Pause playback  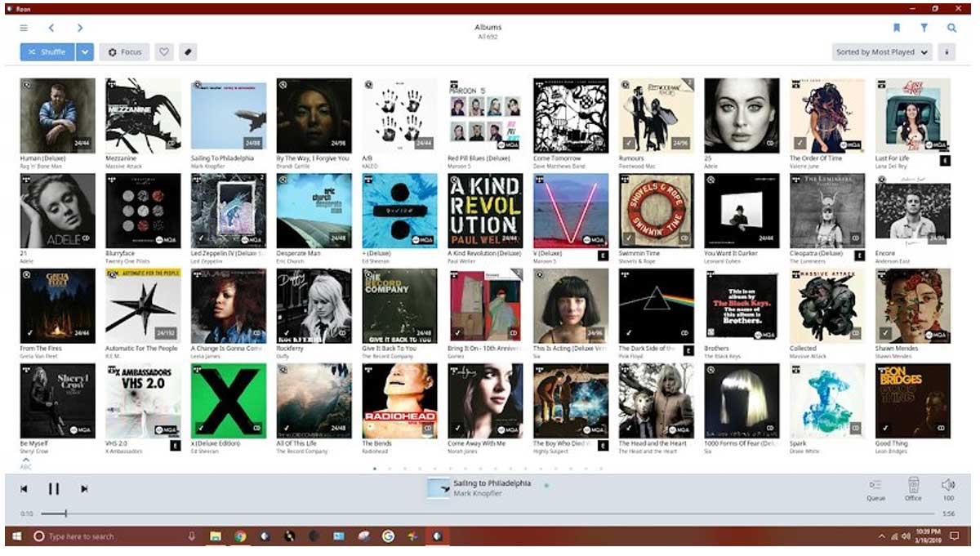54,488
